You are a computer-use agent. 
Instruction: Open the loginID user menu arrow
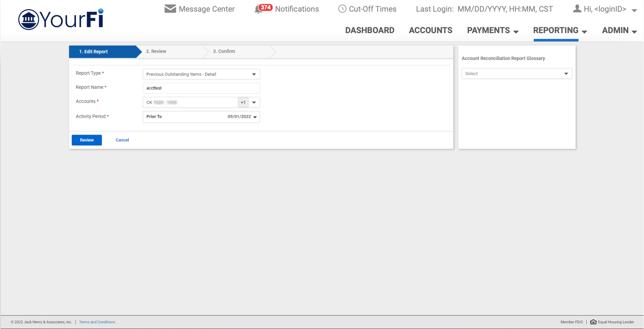(x=634, y=10)
